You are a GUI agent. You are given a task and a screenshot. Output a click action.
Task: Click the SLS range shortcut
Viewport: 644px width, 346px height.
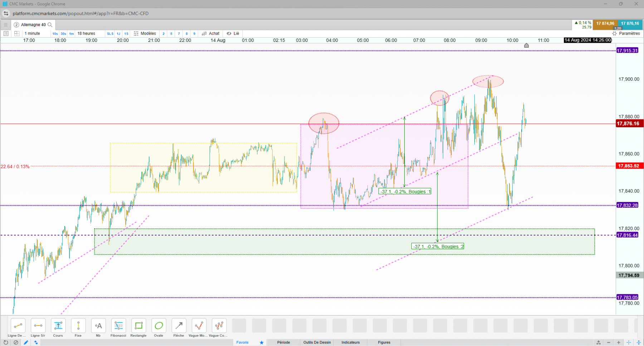tap(110, 34)
